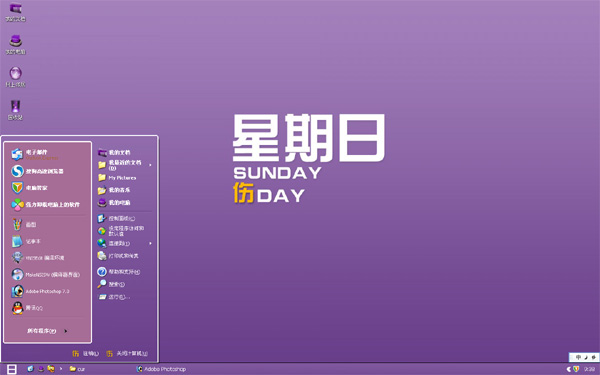600x375 pixels.
Task: Open Recycle Bin desktop icon
Action: click(x=15, y=110)
